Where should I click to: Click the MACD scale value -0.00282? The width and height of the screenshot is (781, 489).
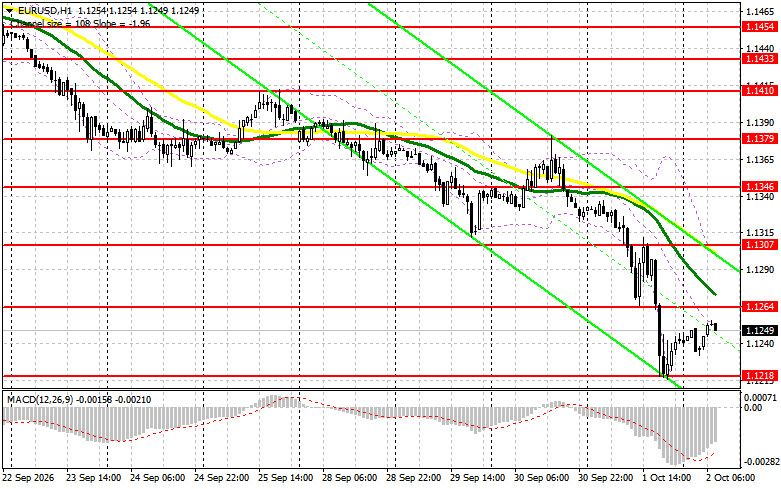tap(760, 463)
